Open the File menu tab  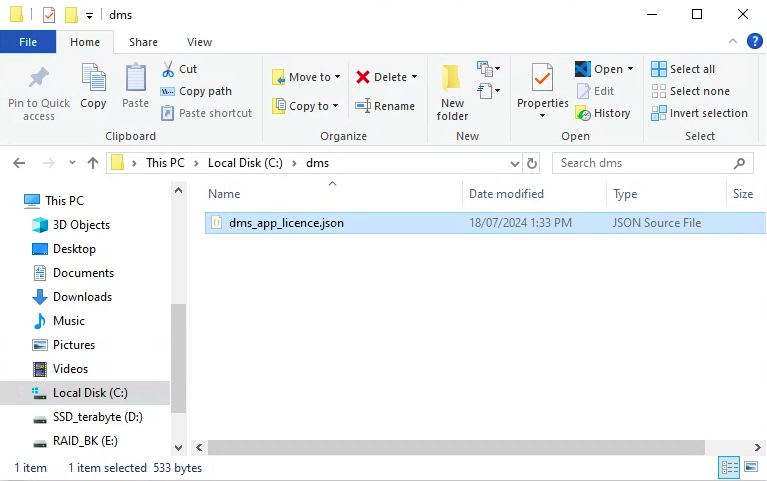coord(28,42)
